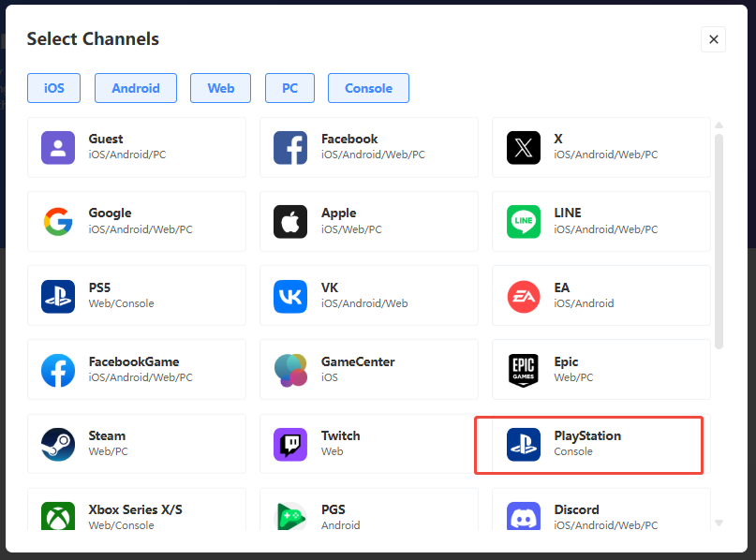Screen dimensions: 756x560
Task: Click "iOS/Android/Web" text under VK
Action: click(364, 303)
